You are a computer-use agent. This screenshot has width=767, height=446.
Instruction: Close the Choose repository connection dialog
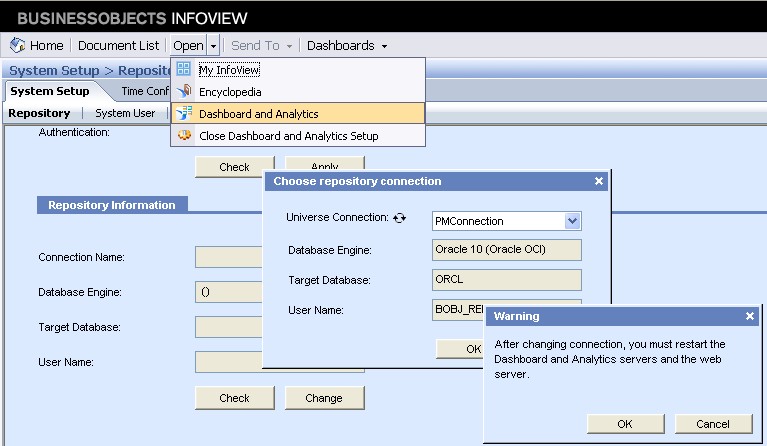[599, 181]
